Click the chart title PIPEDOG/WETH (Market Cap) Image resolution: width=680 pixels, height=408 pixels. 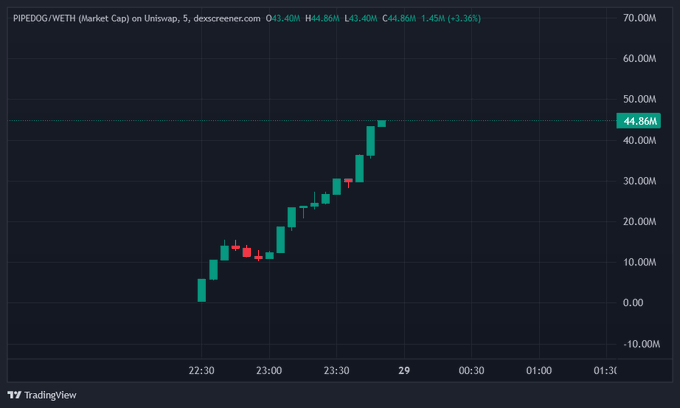71,18
